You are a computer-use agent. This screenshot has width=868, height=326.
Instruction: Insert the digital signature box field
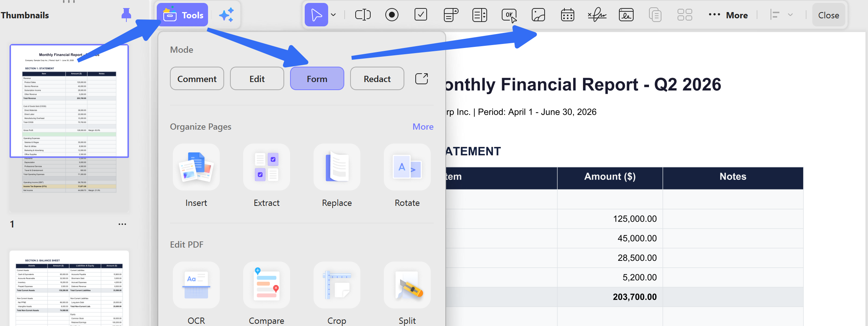[x=626, y=15]
